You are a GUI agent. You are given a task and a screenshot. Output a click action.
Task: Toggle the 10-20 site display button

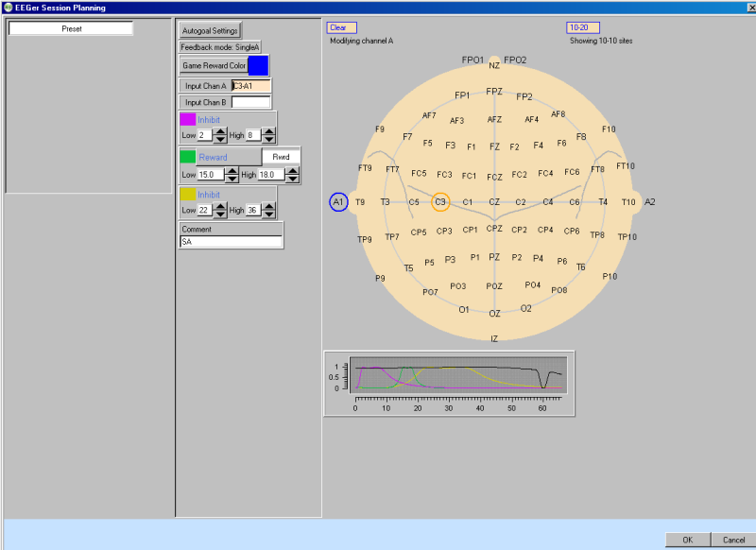pyautogui.click(x=583, y=28)
